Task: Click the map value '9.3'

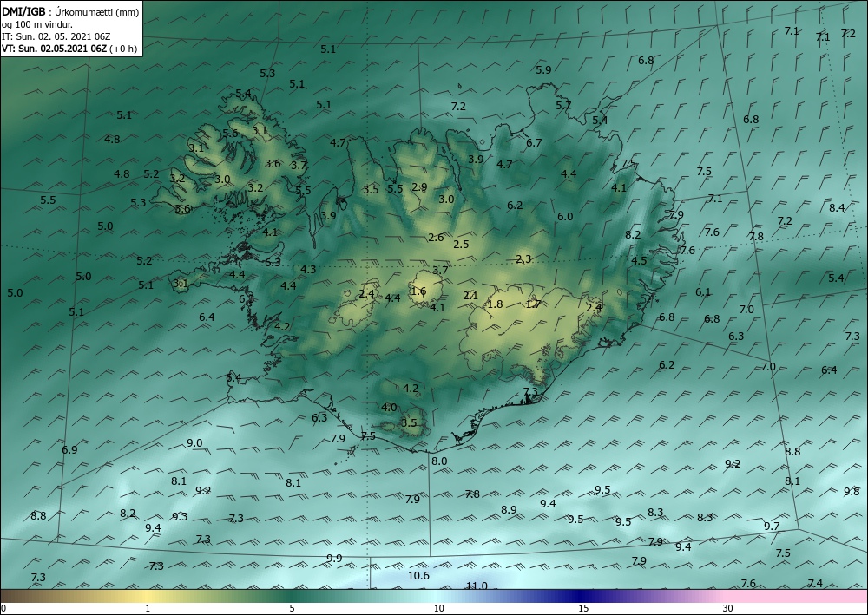Action: click(180, 517)
